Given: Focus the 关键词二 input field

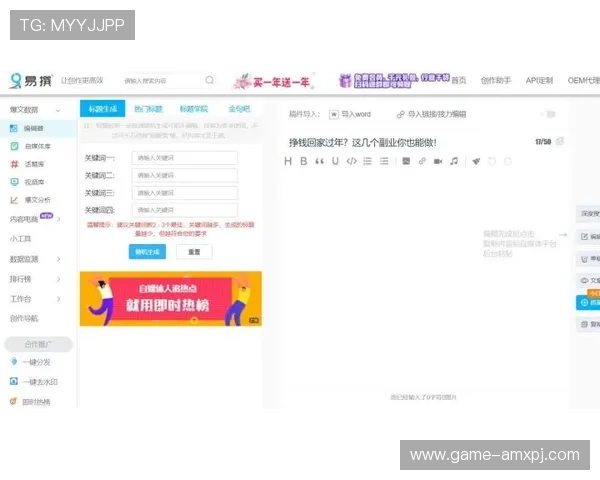Looking at the screenshot, I should (184, 175).
